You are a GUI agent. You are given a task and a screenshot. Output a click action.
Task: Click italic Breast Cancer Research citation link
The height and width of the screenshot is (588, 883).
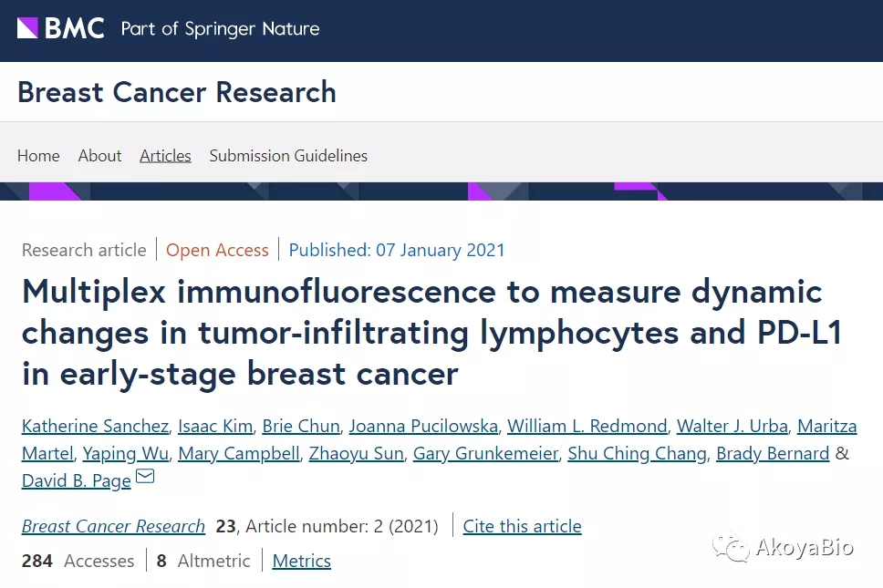pos(113,526)
